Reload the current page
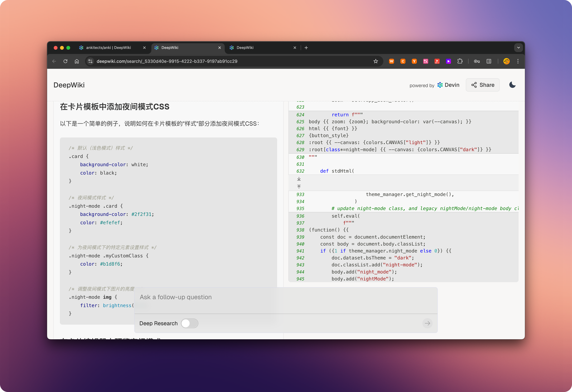The image size is (572, 392). (x=65, y=61)
